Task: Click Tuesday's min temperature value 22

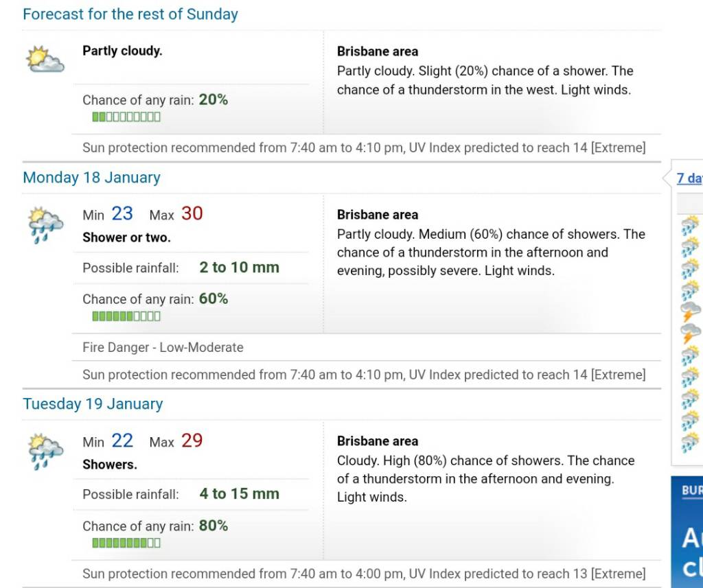Action: click(122, 440)
